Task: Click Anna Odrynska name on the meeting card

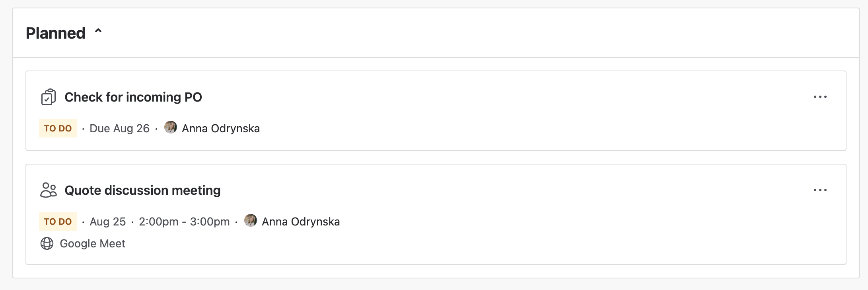Action: [x=301, y=221]
